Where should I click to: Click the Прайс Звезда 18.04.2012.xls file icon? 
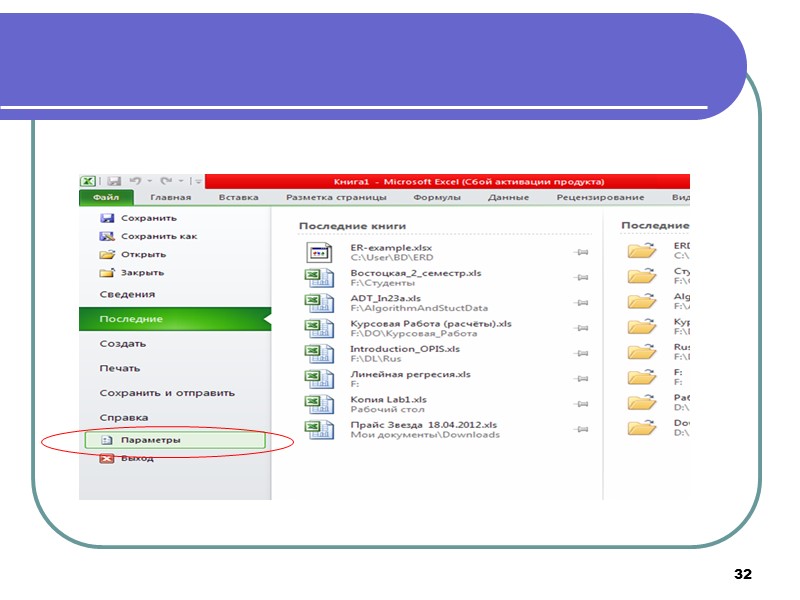pyautogui.click(x=319, y=430)
